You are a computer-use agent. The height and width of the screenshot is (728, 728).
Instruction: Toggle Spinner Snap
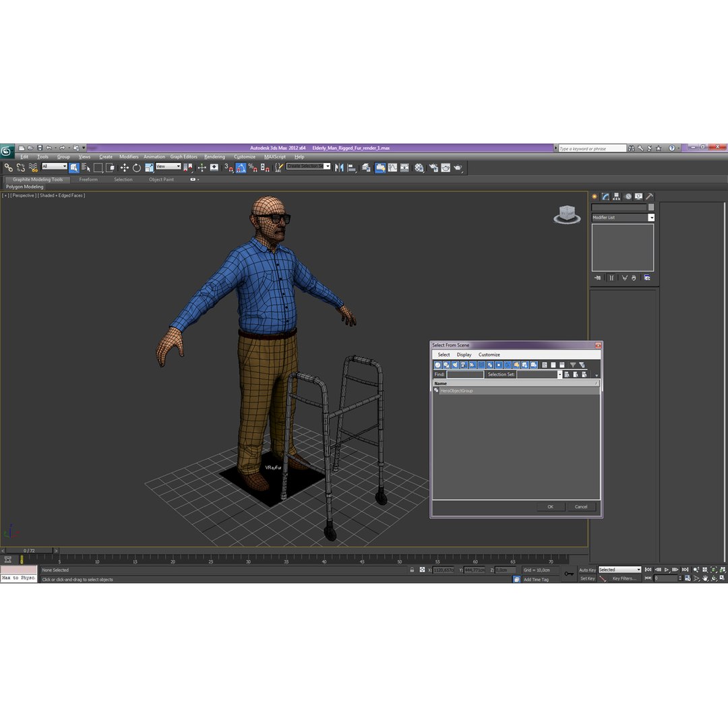pos(265,168)
